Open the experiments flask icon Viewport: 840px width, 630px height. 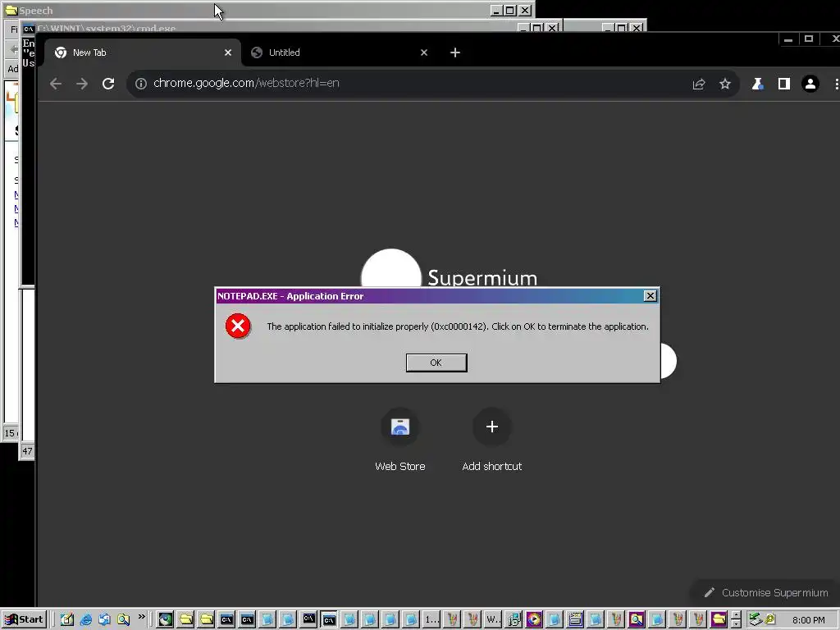(757, 84)
